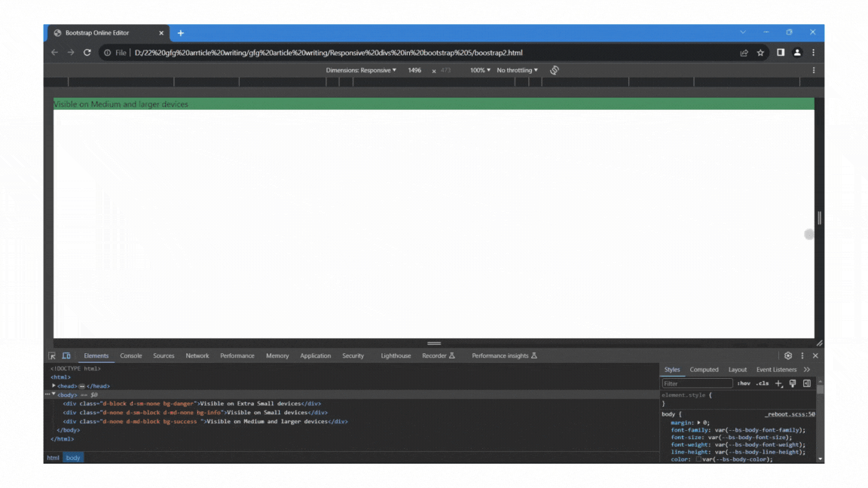The height and width of the screenshot is (488, 868).
Task: Expand the body margin shorthand triangle
Action: pyautogui.click(x=698, y=422)
